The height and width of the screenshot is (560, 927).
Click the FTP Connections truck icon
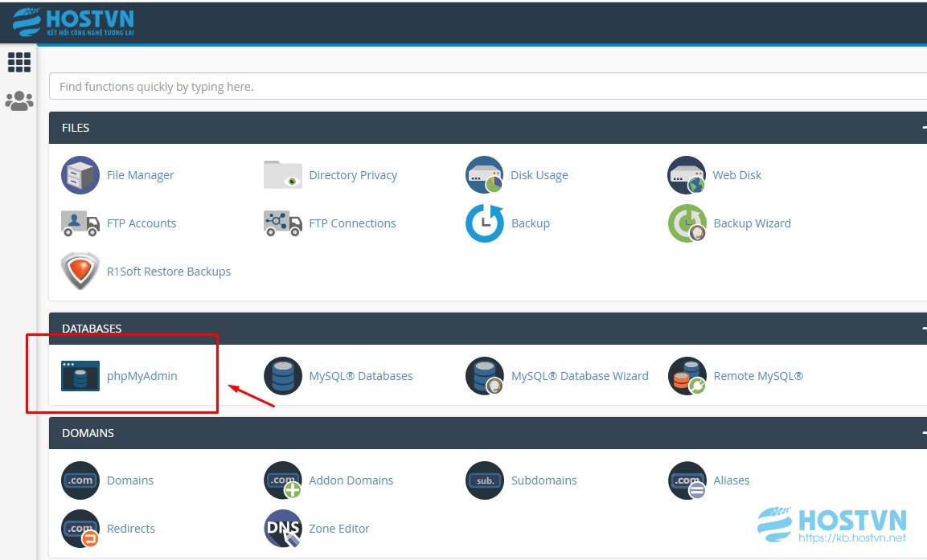[282, 223]
